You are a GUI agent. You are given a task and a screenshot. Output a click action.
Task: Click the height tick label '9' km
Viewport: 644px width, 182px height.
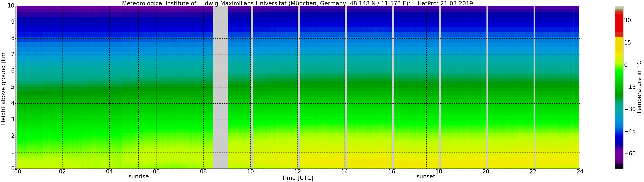point(13,22)
